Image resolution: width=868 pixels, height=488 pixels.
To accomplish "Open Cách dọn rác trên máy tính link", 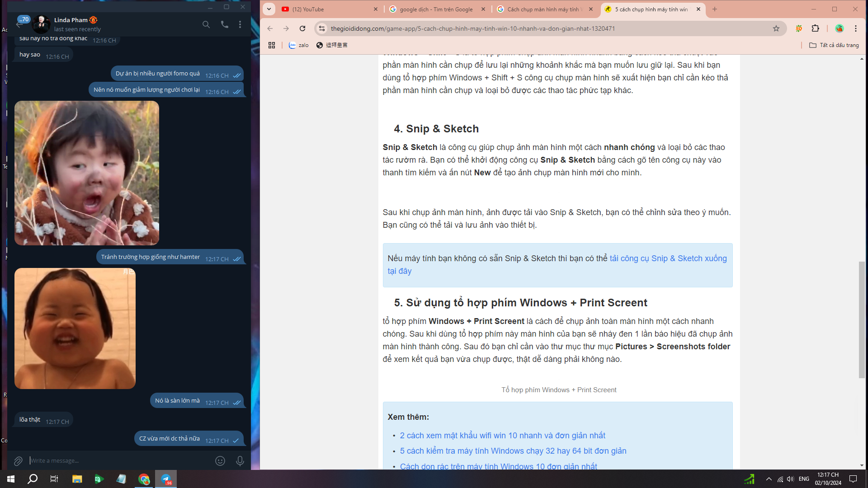I will click(498, 466).
